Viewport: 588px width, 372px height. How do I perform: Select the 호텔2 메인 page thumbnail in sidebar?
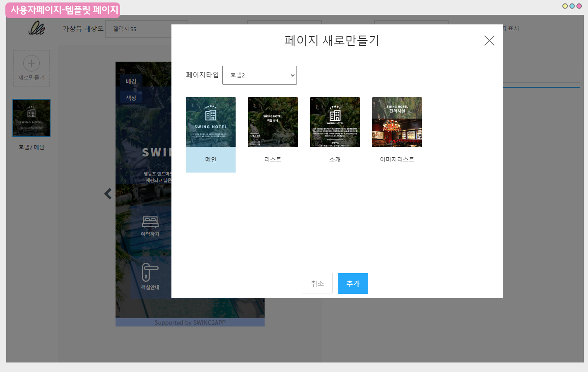(x=31, y=118)
